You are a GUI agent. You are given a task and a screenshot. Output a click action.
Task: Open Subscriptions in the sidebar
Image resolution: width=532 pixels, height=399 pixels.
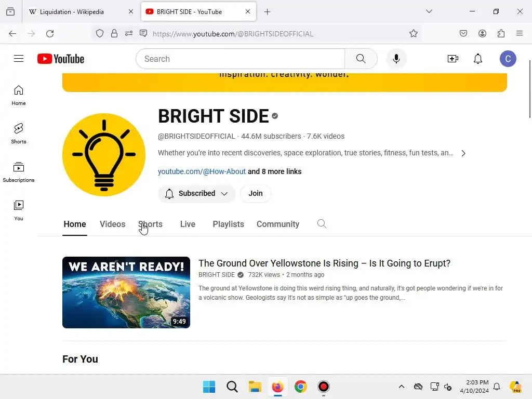(19, 172)
